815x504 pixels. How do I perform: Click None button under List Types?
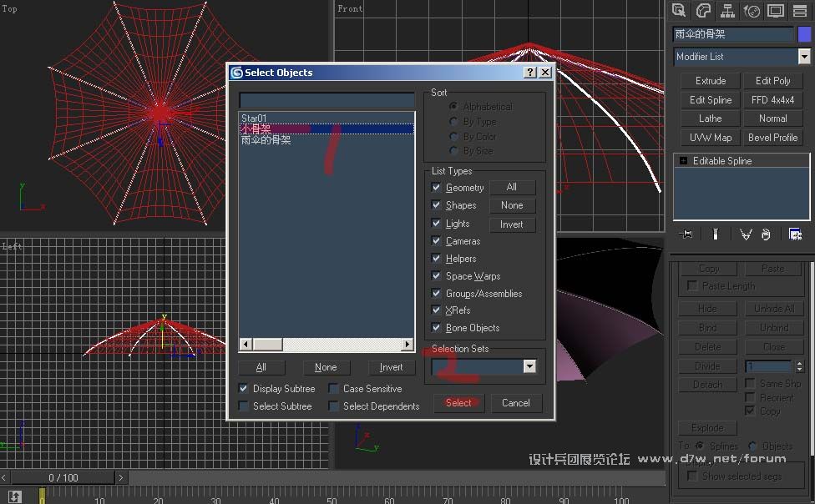tap(512, 205)
